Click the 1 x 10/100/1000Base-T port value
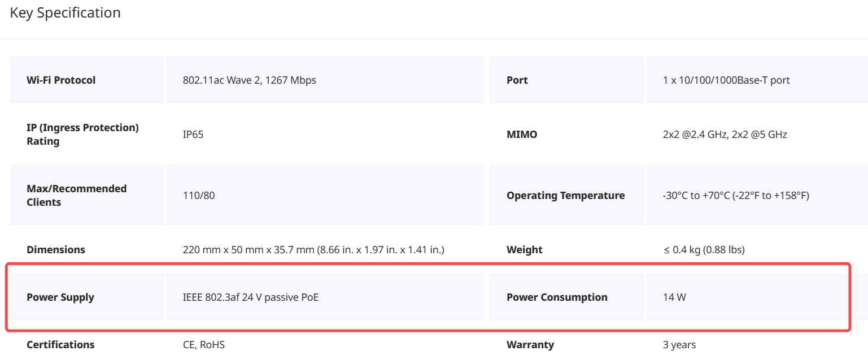This screenshot has width=868, height=359. pyautogui.click(x=726, y=80)
